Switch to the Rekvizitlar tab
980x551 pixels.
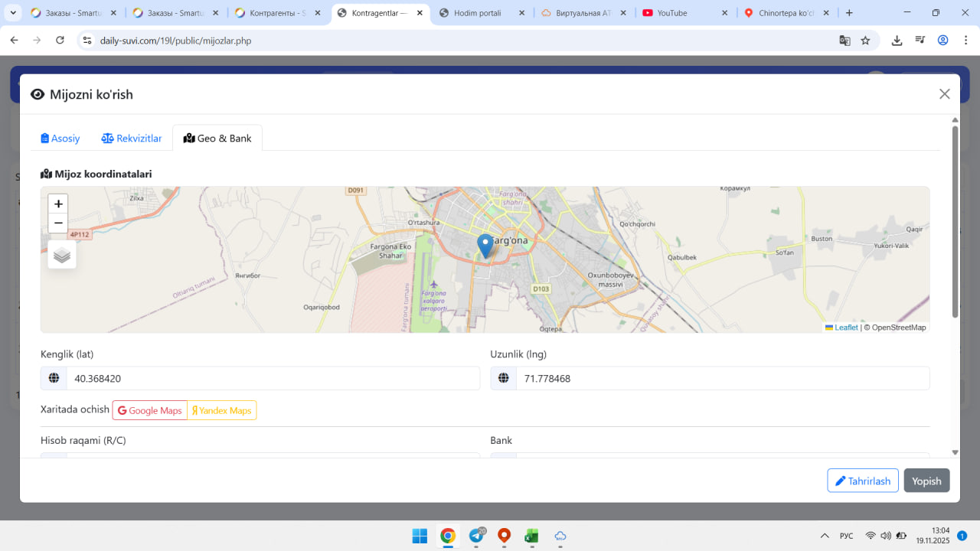click(132, 139)
